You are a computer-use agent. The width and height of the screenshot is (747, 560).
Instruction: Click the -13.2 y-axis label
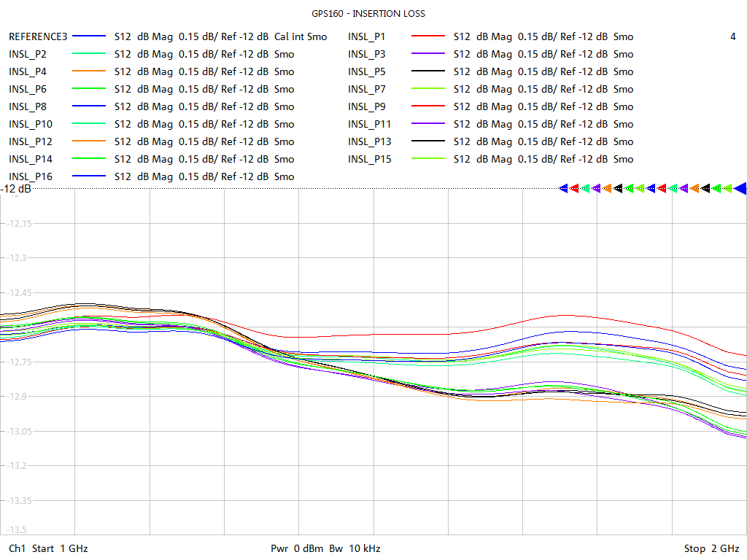(x=16, y=466)
